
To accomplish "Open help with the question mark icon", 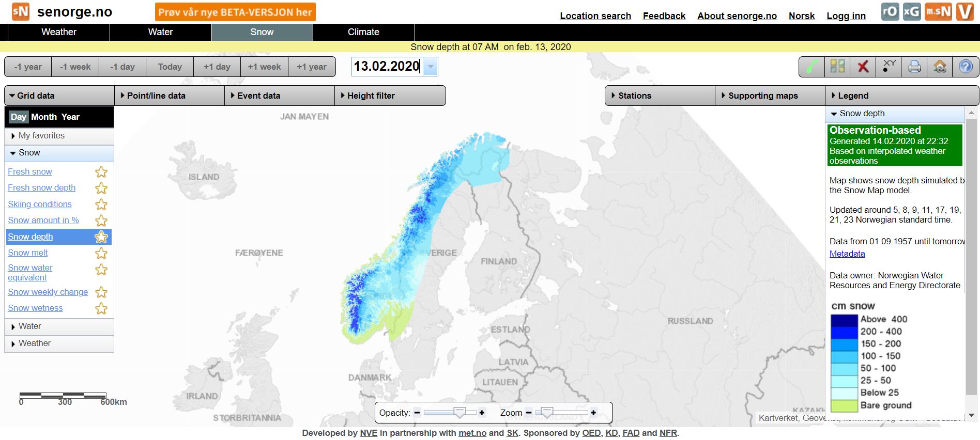I will pos(965,67).
